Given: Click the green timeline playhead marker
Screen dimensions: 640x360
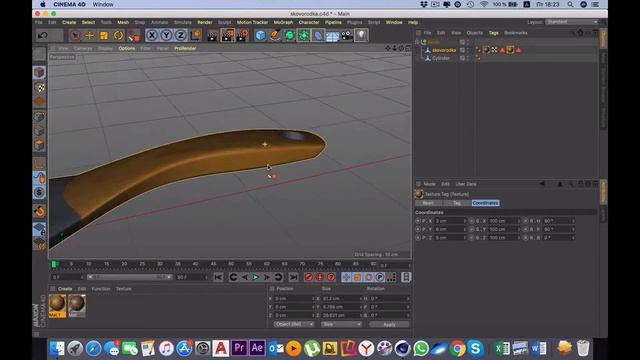Looking at the screenshot, I should point(54,264).
